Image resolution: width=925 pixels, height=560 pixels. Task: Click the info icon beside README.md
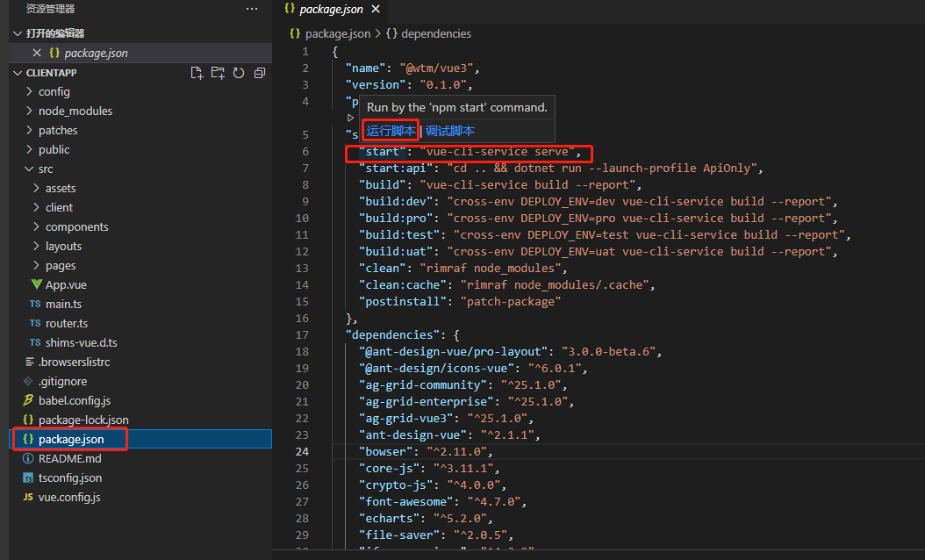28,458
